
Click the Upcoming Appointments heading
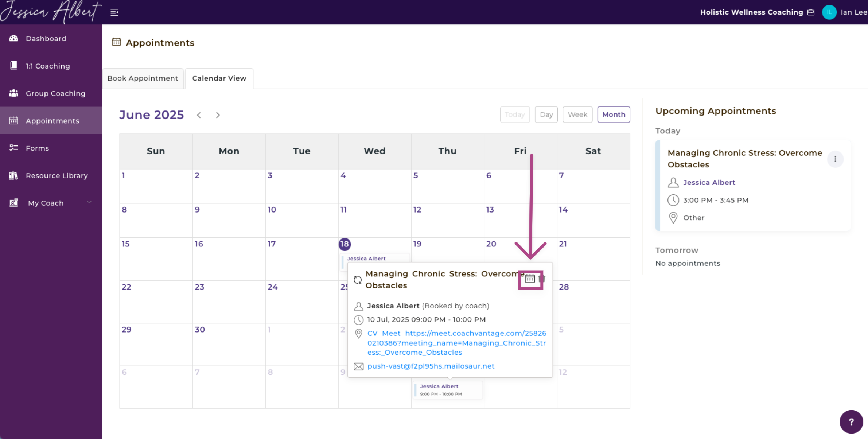click(x=716, y=111)
